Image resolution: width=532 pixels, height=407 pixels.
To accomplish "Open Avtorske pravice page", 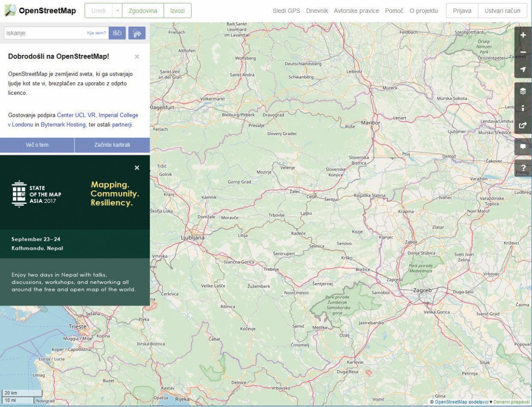I will [x=356, y=11].
